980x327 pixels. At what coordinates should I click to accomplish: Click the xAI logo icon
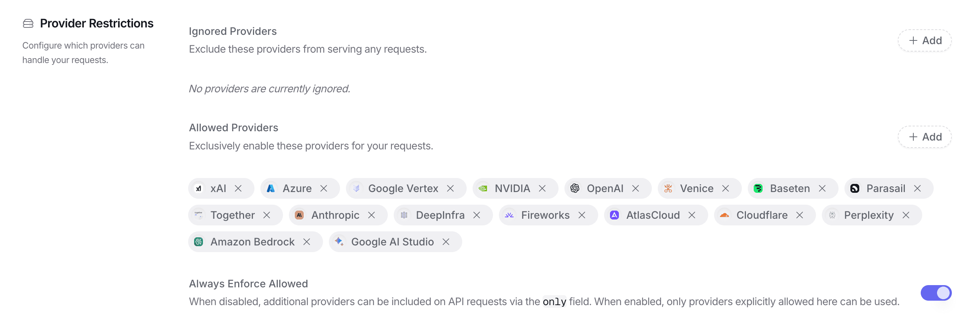tap(199, 188)
